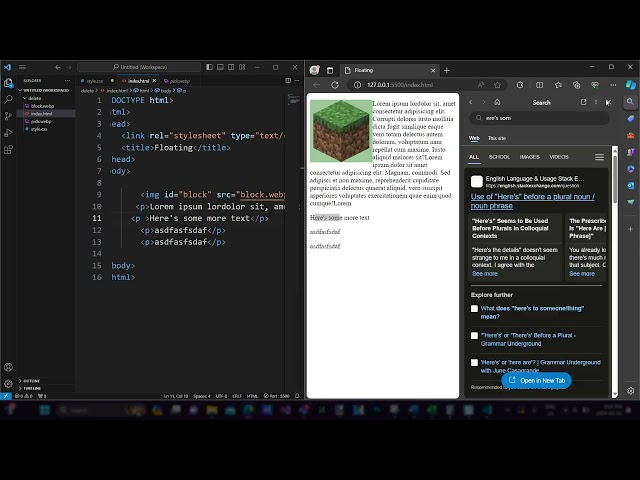
Task: Open style.css in the Explorer tree
Action: point(39,129)
